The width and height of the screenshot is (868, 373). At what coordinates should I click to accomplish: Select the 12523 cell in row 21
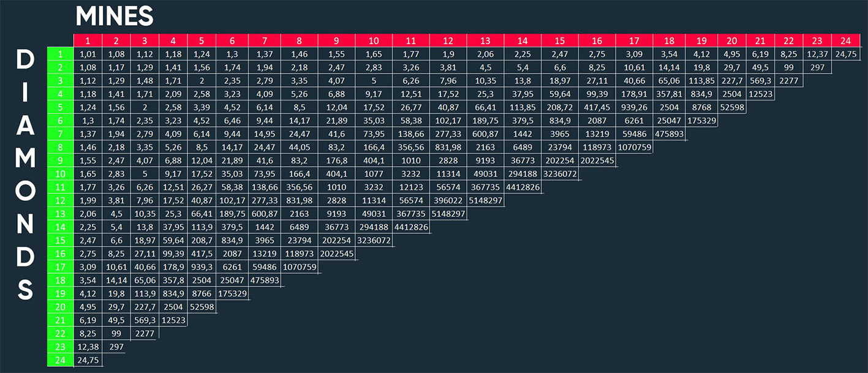(173, 320)
